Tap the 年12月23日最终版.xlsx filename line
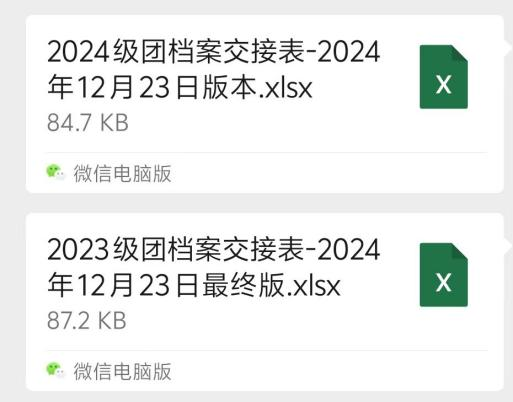513x402 pixels. (194, 285)
